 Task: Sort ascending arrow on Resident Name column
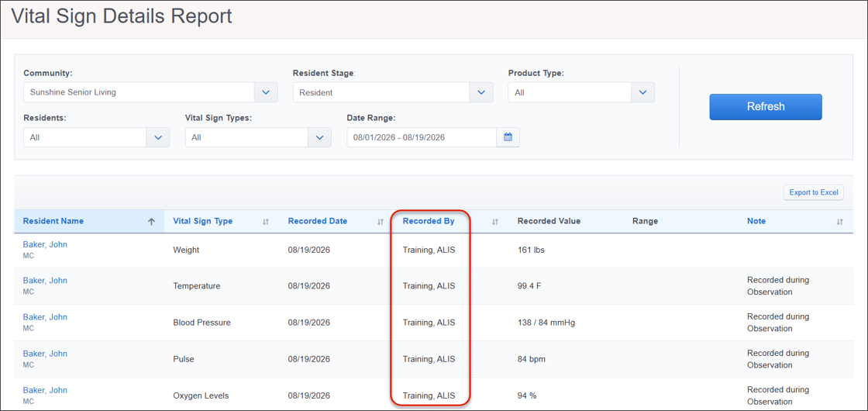click(152, 222)
